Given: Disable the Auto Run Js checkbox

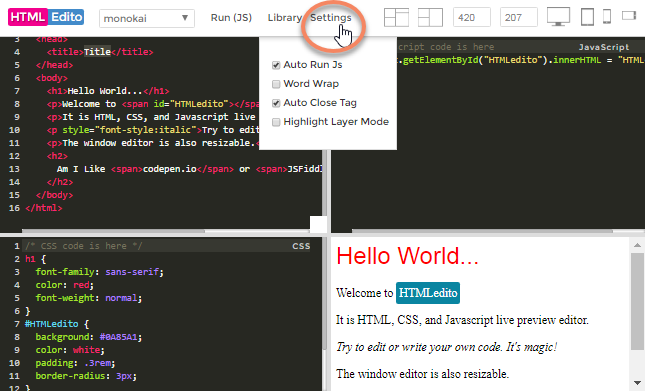Looking at the screenshot, I should (276, 65).
